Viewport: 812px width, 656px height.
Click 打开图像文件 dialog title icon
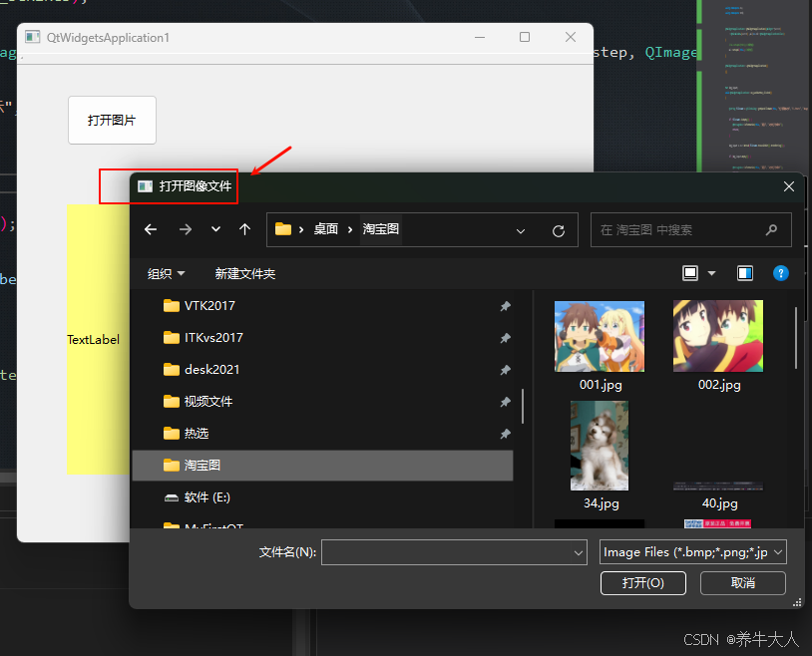[x=145, y=185]
